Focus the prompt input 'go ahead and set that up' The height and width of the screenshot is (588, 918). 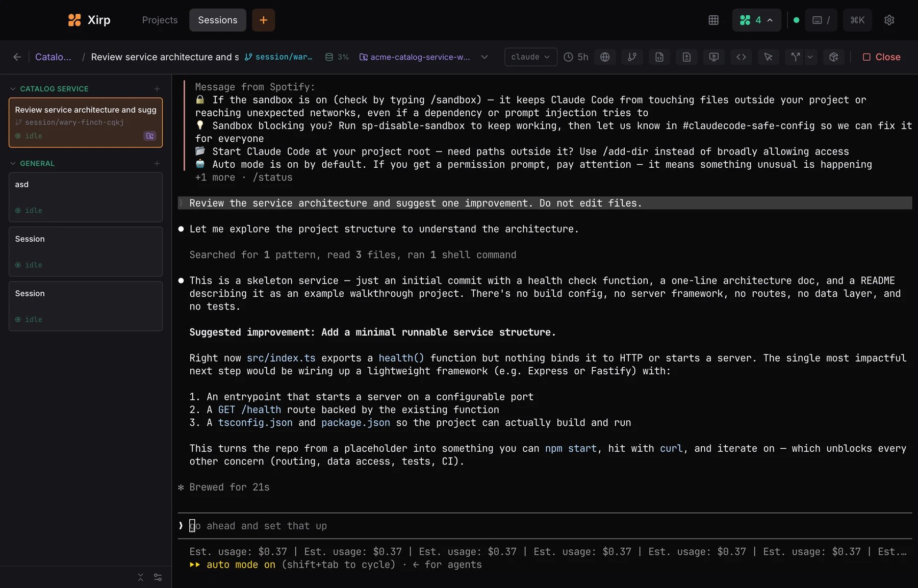click(545, 526)
